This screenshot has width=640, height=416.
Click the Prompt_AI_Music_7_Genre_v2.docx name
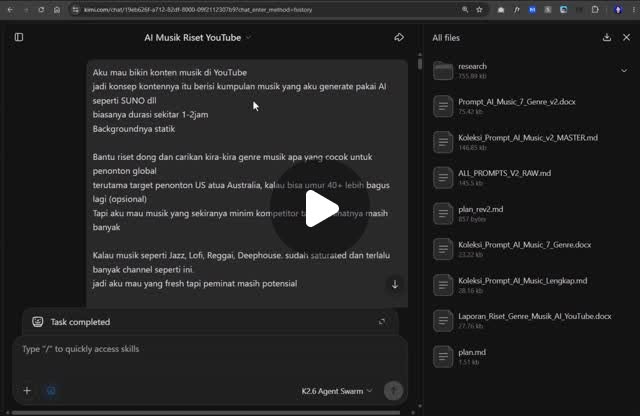517,102
